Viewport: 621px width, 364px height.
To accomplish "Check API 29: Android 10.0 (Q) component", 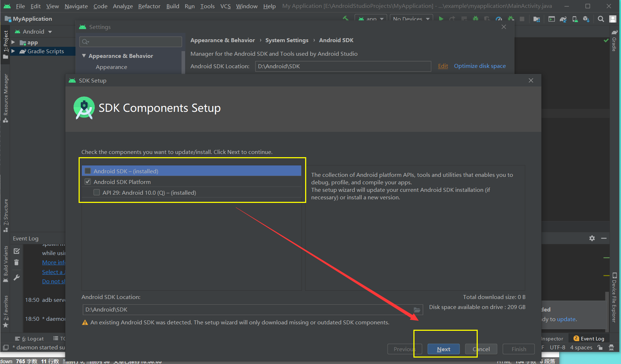I will [96, 192].
